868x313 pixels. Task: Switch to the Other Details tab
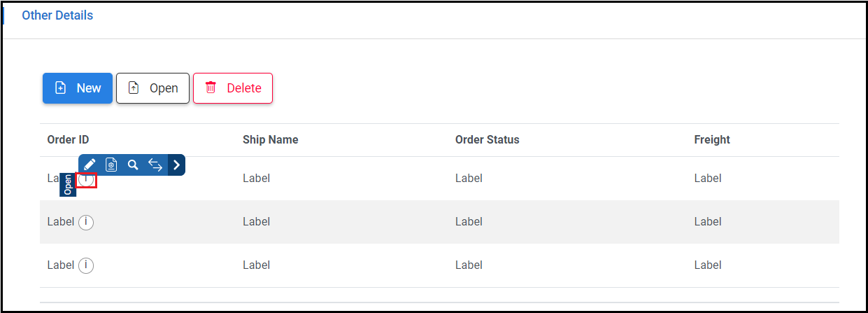tap(57, 15)
